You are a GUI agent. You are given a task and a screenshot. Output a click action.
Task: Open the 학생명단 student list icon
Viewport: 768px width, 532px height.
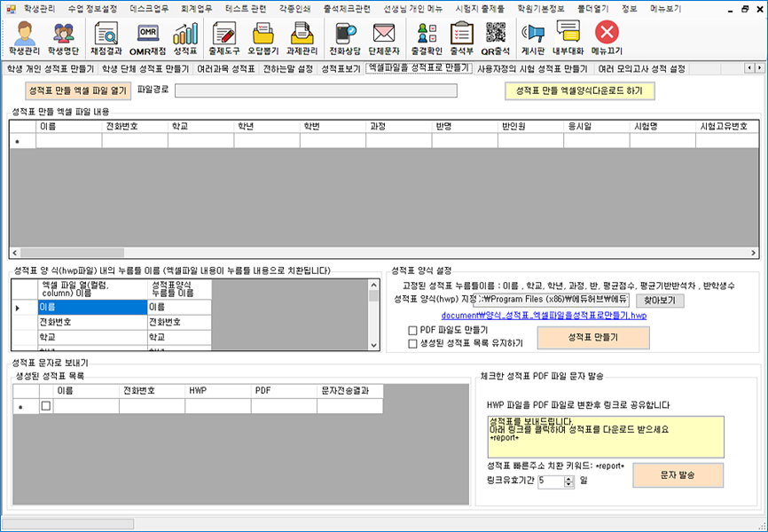click(x=64, y=38)
